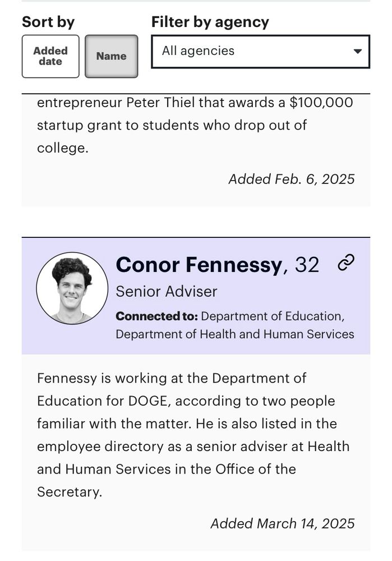Click the Fennessy description paragraph about DOGE
Image resolution: width=392 pixels, height=561 pixels.
coord(193,435)
